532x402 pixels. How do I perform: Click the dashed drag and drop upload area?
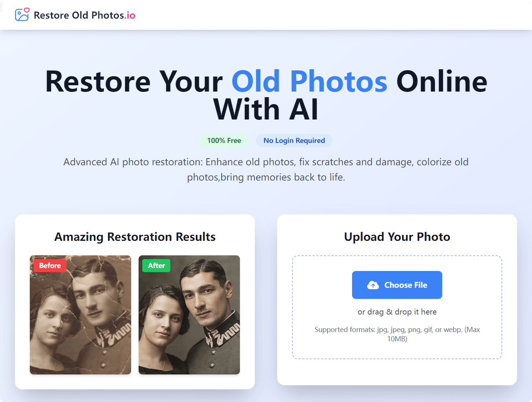(x=397, y=307)
